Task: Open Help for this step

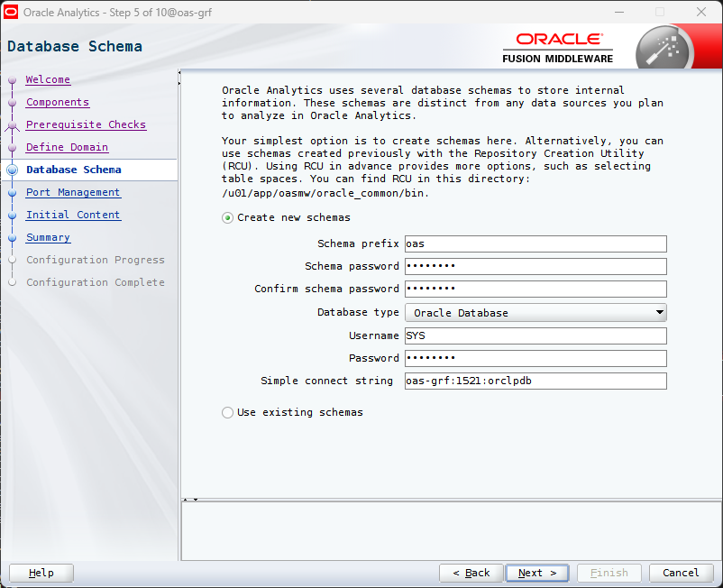Action: [41, 573]
